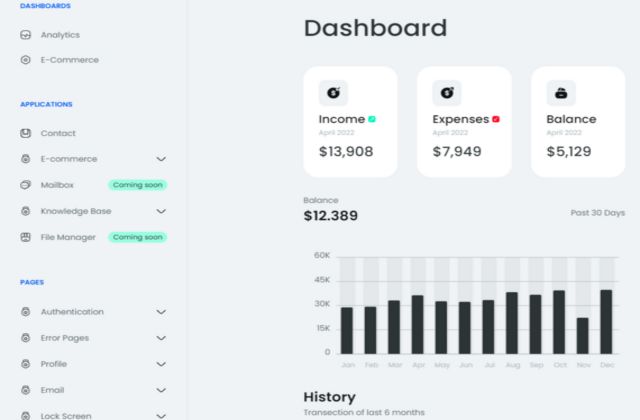Click the Income card dollar icon

pyautogui.click(x=333, y=93)
